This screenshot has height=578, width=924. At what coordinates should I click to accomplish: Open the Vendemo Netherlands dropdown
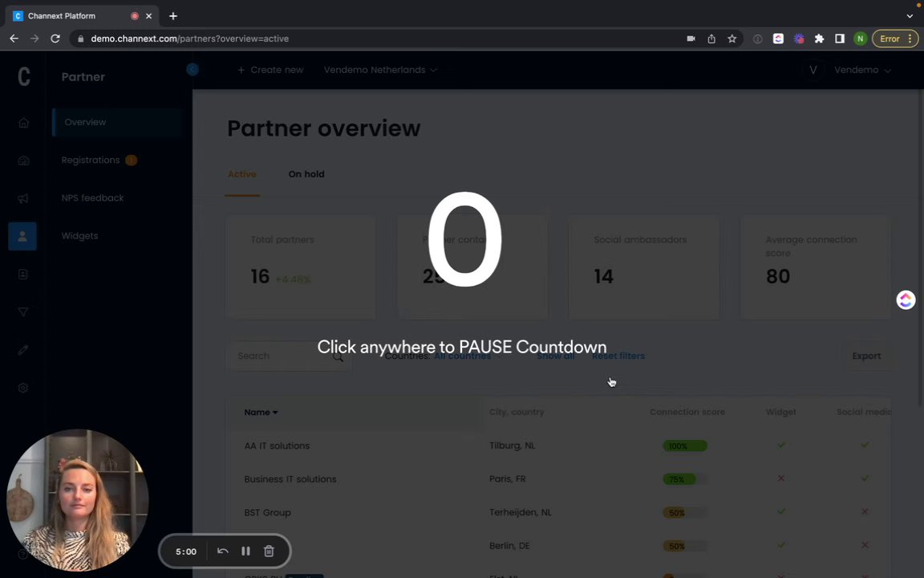[380, 70]
